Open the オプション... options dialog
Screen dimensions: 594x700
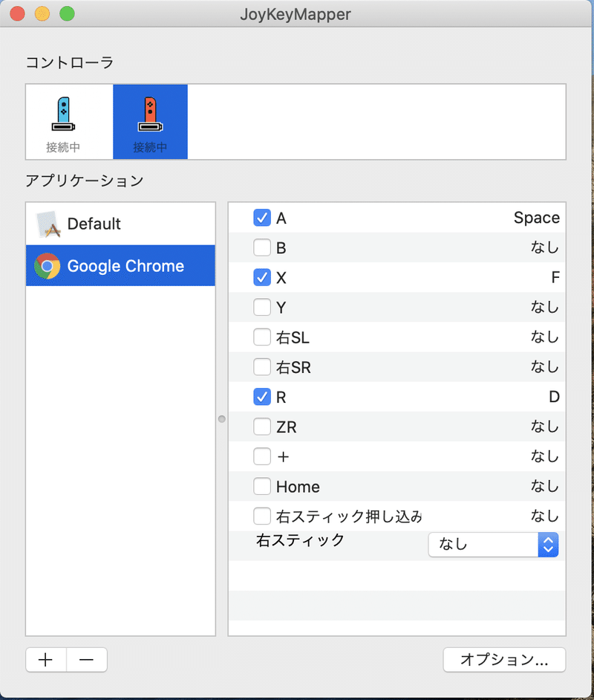[504, 660]
